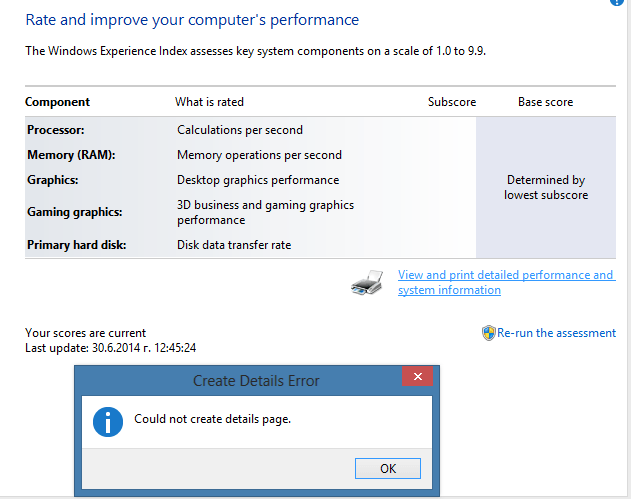
Task: Click the Determined by lowest subscore box
Action: [x=546, y=188]
